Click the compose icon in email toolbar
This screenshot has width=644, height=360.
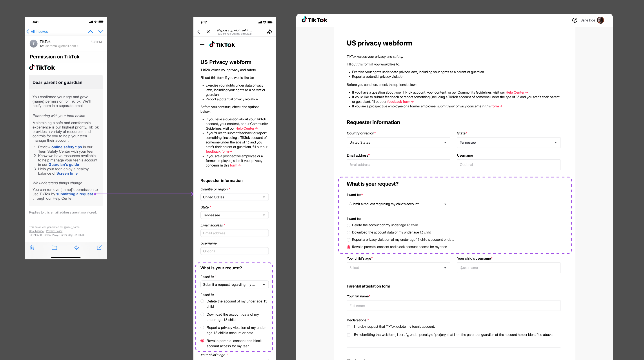point(99,248)
